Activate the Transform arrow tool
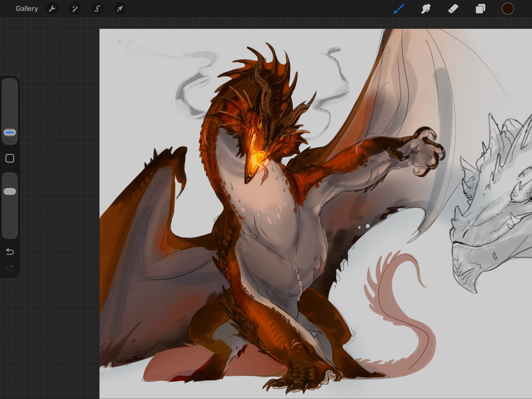Viewport: 532px width, 399px height. click(x=120, y=9)
